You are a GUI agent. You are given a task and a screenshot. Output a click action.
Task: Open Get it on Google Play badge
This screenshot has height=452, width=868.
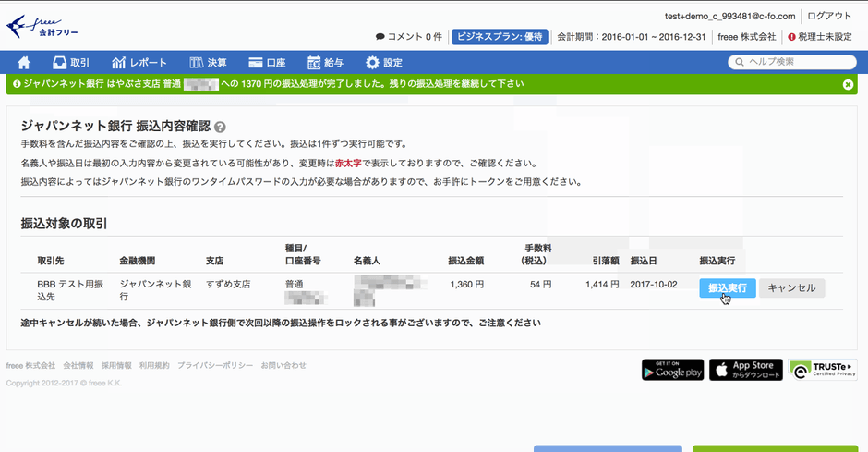(672, 370)
